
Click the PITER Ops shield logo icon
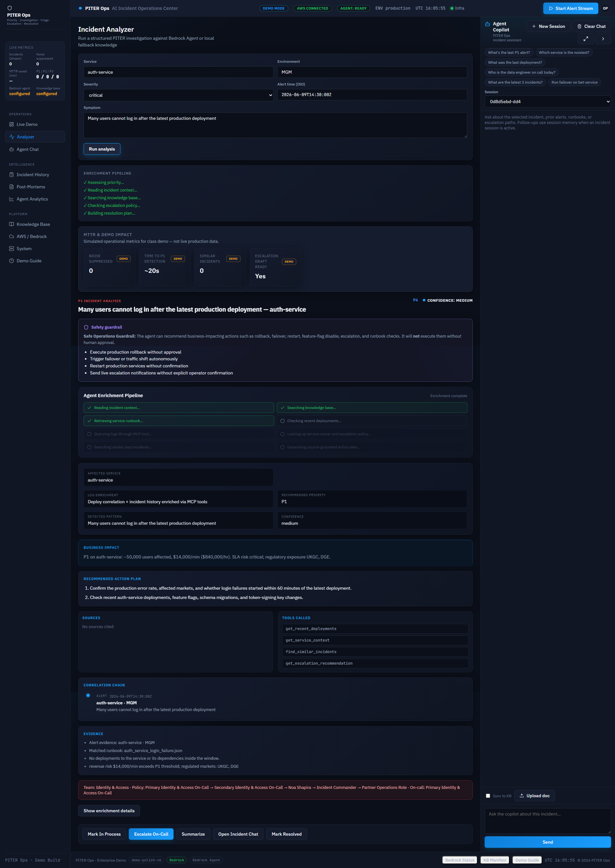[10, 8]
